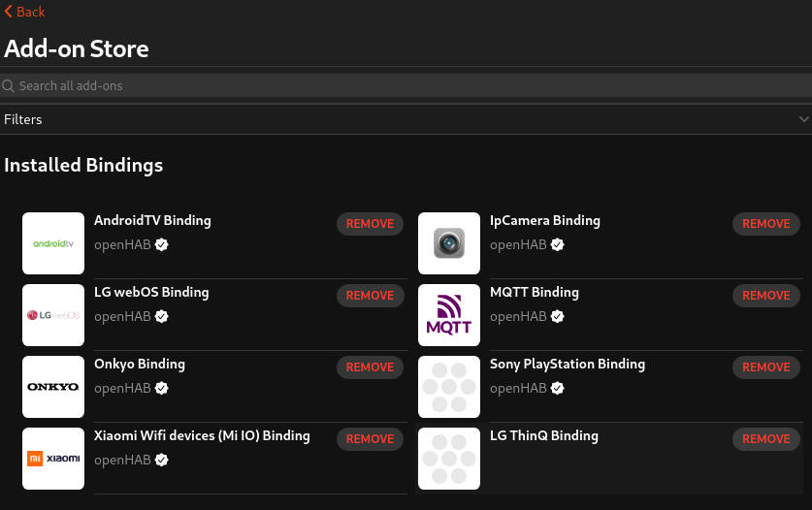
Task: Select the Onkyo binding logo
Action: click(53, 387)
